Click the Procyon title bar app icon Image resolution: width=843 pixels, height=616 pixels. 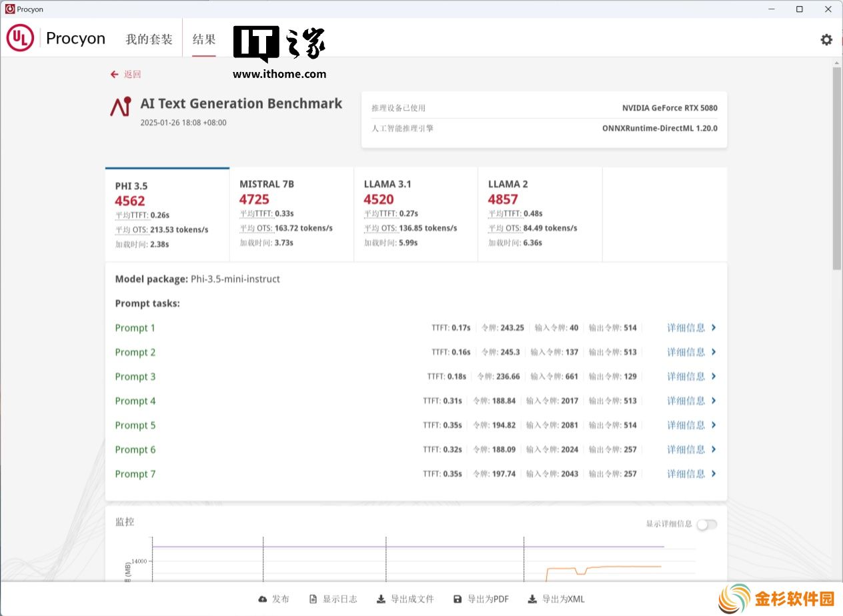coord(9,9)
